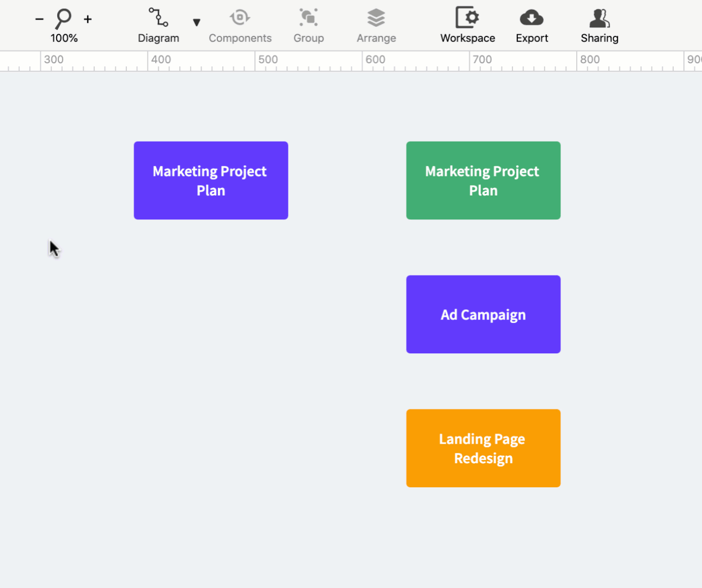Image resolution: width=702 pixels, height=588 pixels.
Task: Zoom out with the minus control
Action: tap(39, 19)
